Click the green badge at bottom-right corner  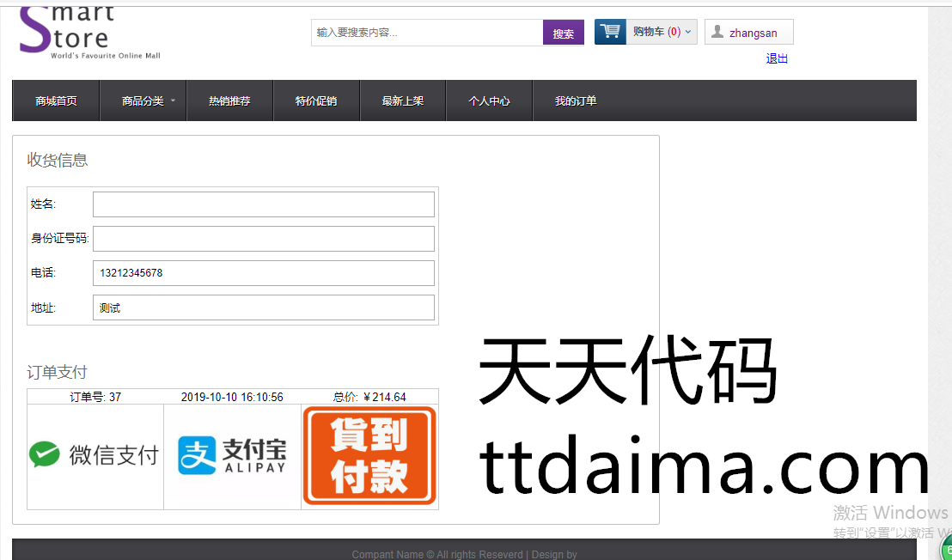(x=947, y=551)
